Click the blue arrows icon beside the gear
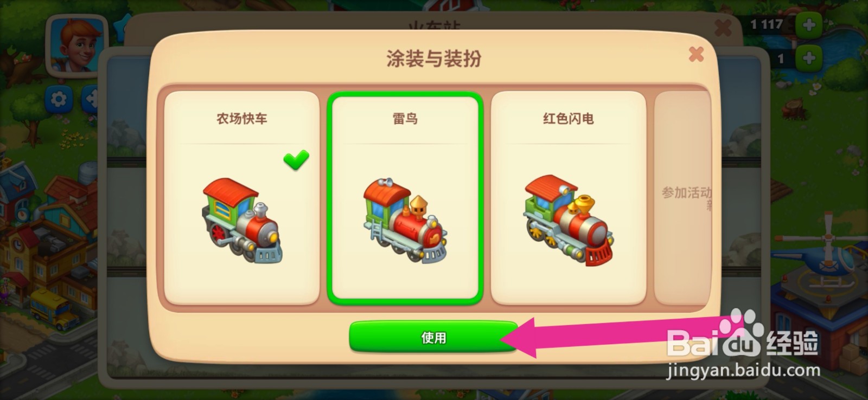 pyautogui.click(x=90, y=99)
